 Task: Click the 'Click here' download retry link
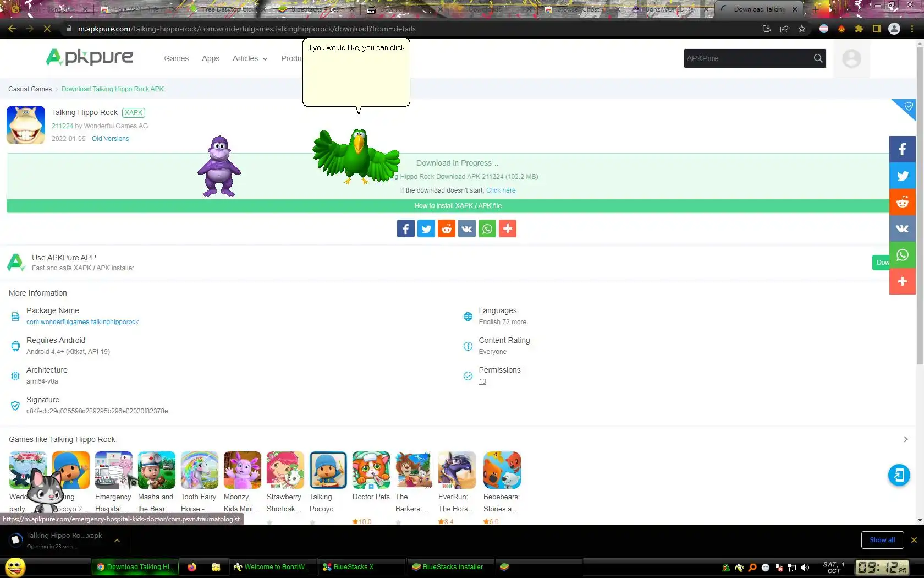coord(501,190)
